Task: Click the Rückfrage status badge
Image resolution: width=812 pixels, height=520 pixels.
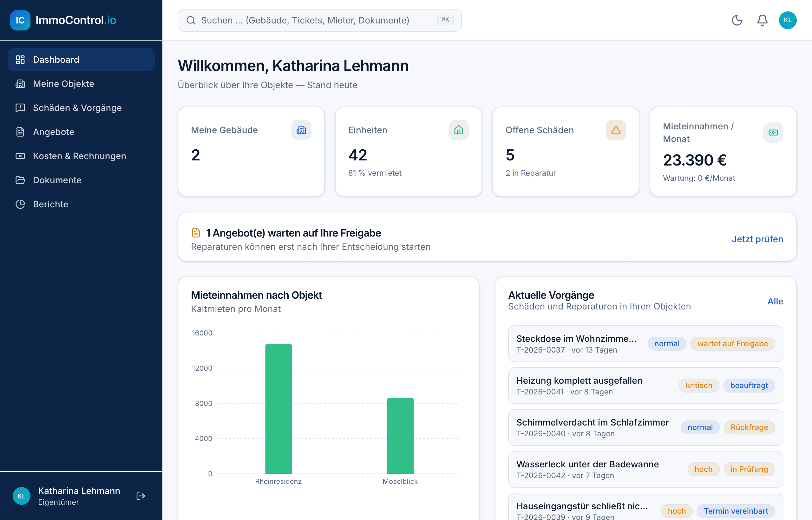Action: (749, 427)
